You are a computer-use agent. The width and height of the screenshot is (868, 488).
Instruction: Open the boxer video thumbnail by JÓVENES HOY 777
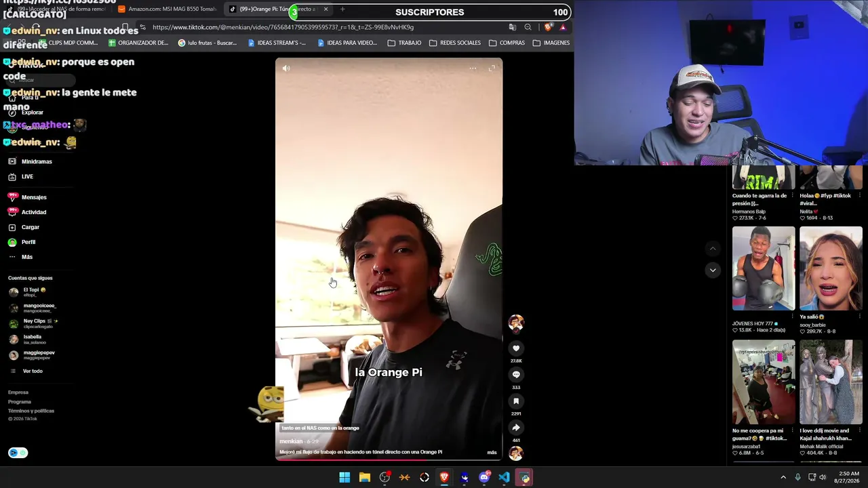coord(764,268)
